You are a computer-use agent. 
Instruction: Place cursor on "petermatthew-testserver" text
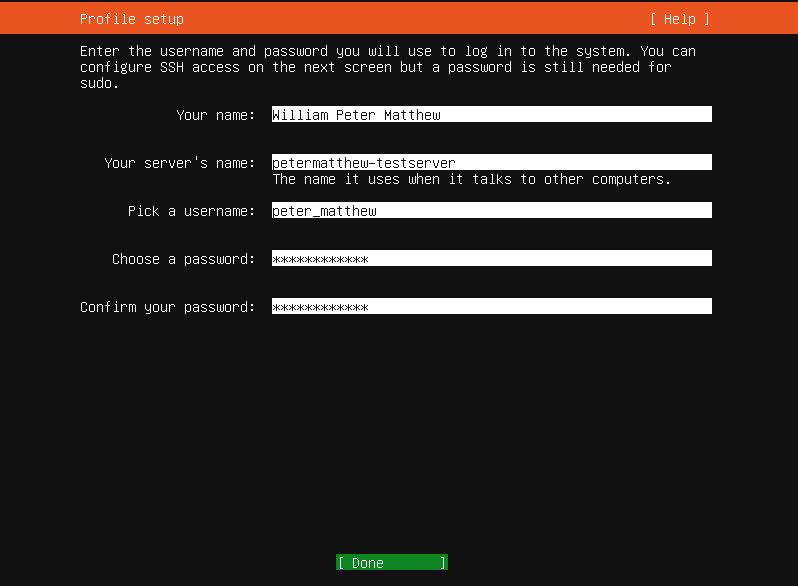pyautogui.click(x=364, y=163)
